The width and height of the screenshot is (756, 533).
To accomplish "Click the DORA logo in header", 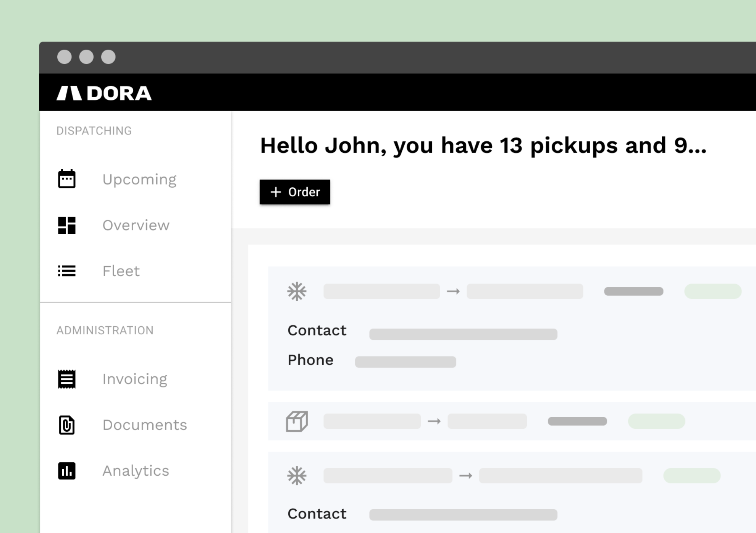I will 104,93.
